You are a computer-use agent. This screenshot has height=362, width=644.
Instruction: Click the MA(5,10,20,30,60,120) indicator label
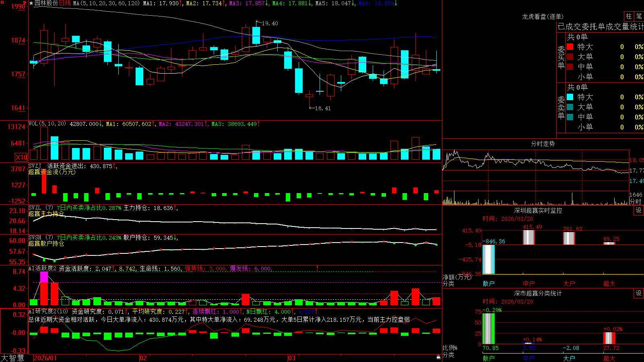107,3
